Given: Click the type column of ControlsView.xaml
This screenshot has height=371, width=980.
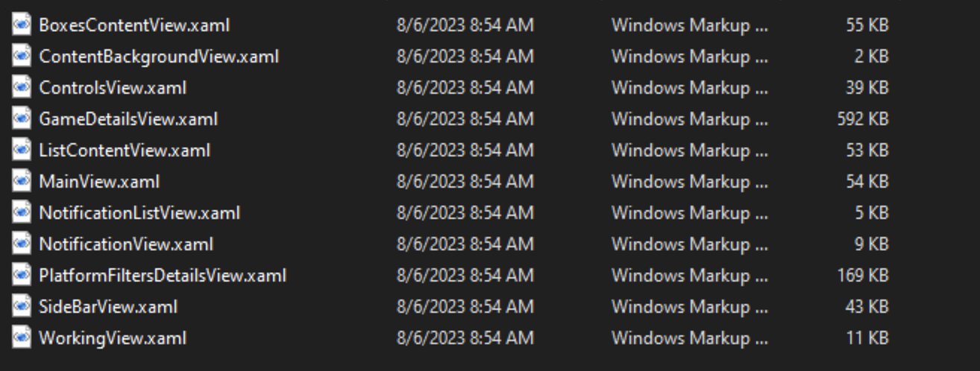Looking at the screenshot, I should click(x=690, y=87).
